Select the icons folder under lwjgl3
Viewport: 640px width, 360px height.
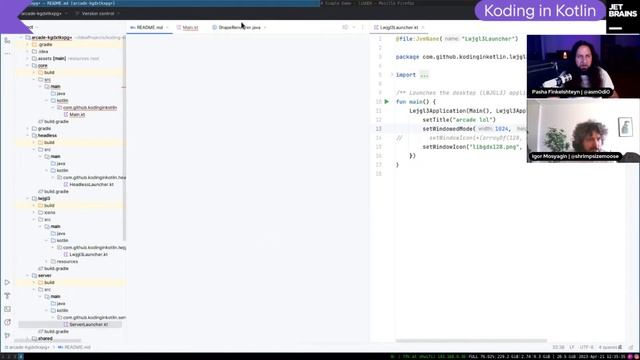(47, 213)
